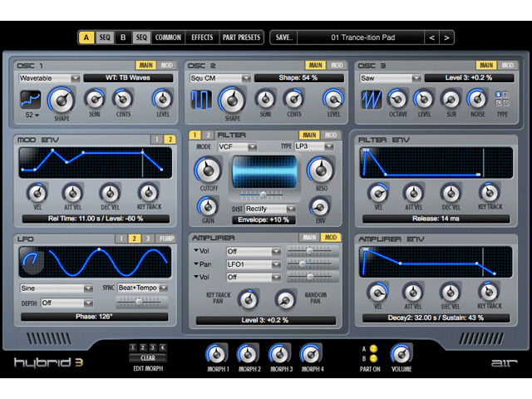Select LFO 1 button
This screenshot has width=532, height=399.
pos(121,239)
